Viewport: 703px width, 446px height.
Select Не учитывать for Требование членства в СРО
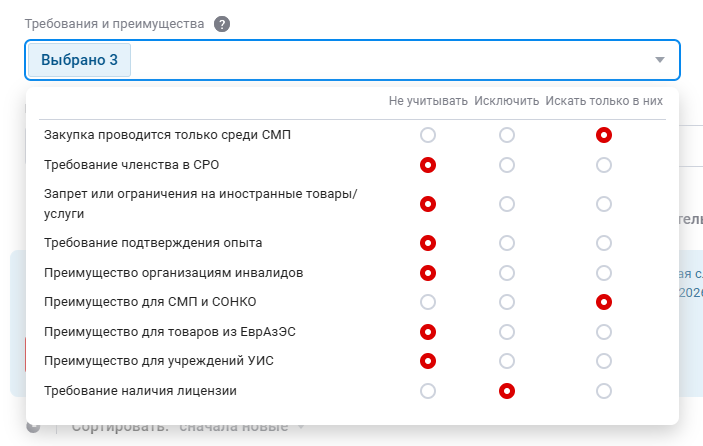pos(428,165)
